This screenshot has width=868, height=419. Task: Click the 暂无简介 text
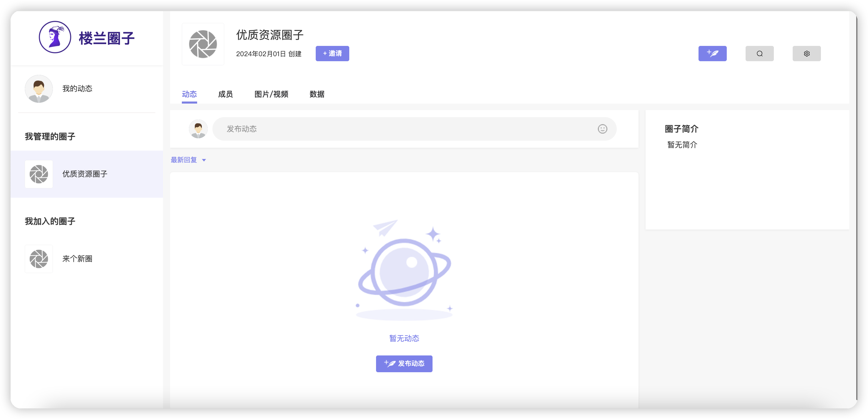tap(682, 144)
